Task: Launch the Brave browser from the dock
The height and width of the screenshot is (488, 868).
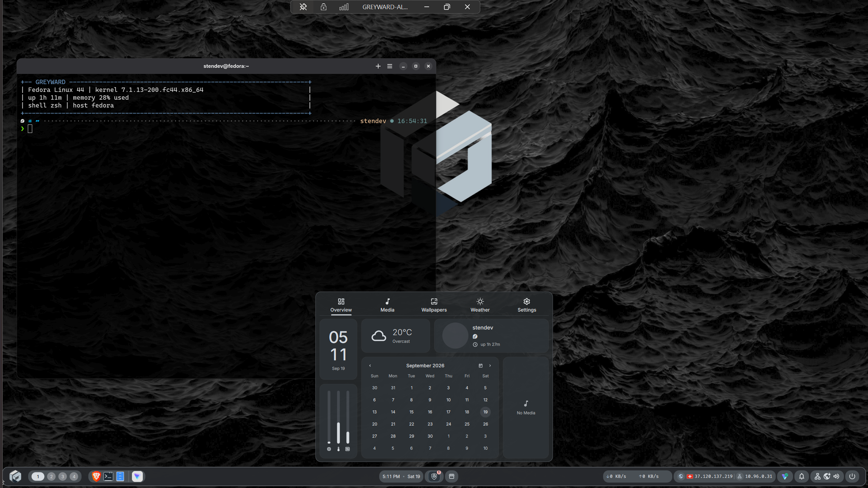Action: click(96, 476)
